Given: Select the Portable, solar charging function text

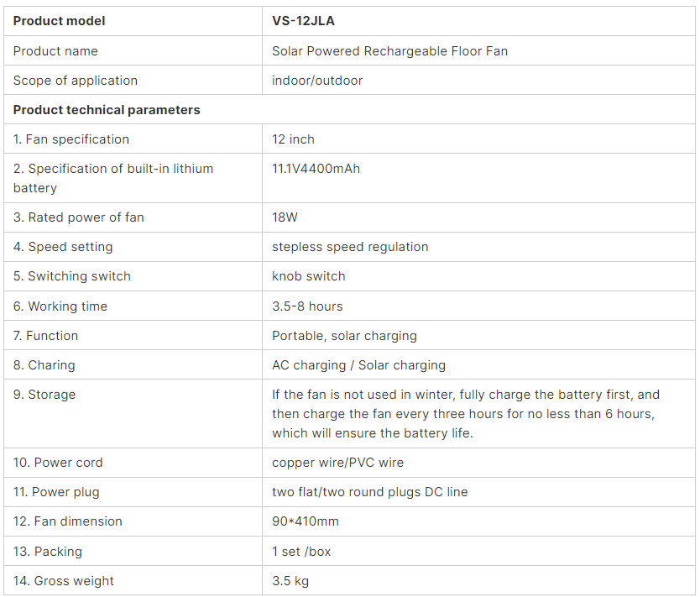Looking at the screenshot, I should point(345,336).
